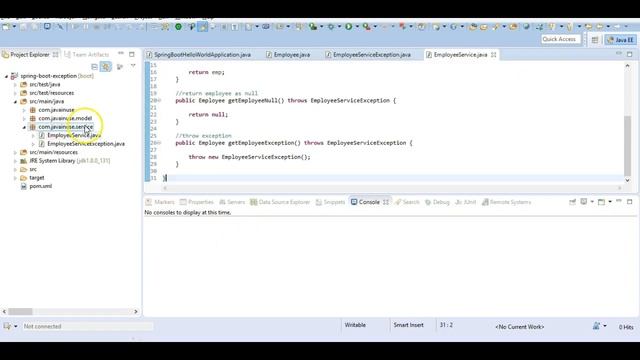
Task: Expand the src/test/java folder
Action: (x=15, y=84)
